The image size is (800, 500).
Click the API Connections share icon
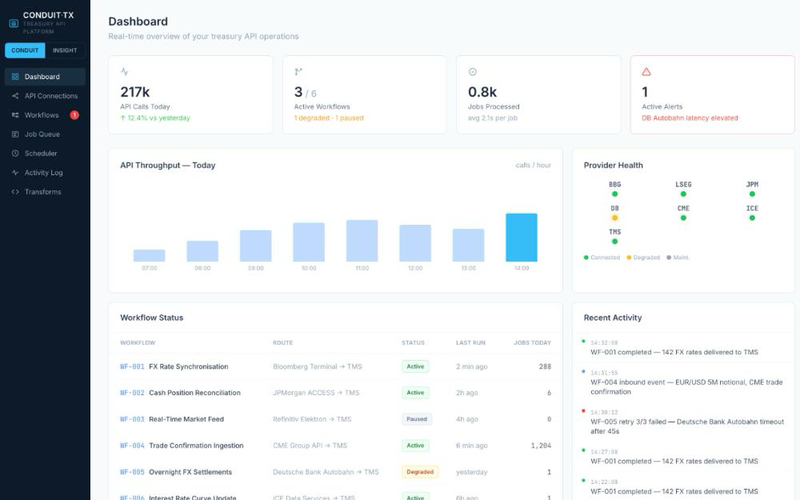click(15, 96)
